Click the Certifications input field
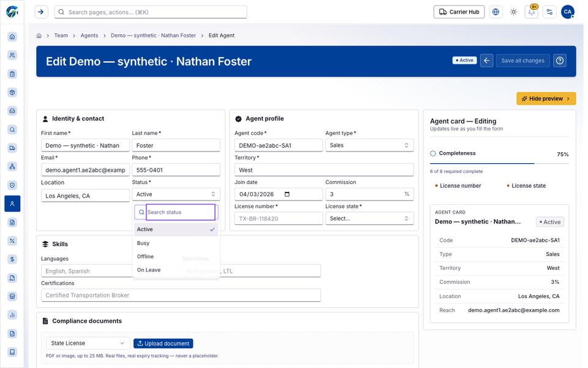Image resolution: width=588 pixels, height=368 pixels. 181,296
